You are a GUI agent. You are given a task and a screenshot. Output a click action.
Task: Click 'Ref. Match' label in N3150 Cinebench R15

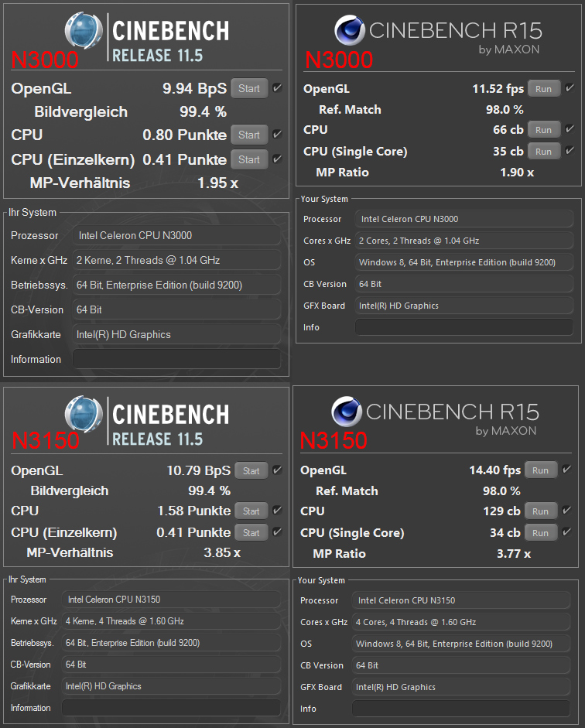click(347, 490)
